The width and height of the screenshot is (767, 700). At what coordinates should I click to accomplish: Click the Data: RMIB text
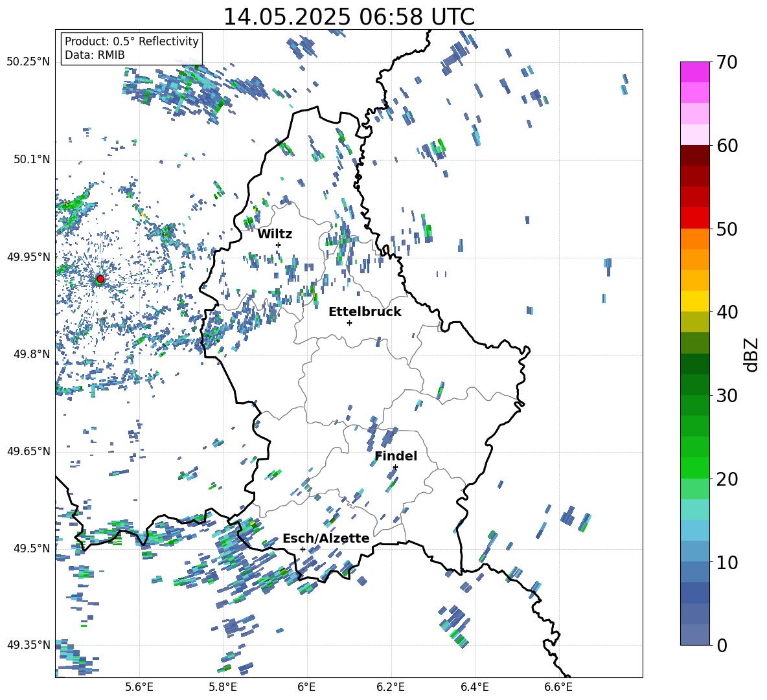pyautogui.click(x=95, y=55)
